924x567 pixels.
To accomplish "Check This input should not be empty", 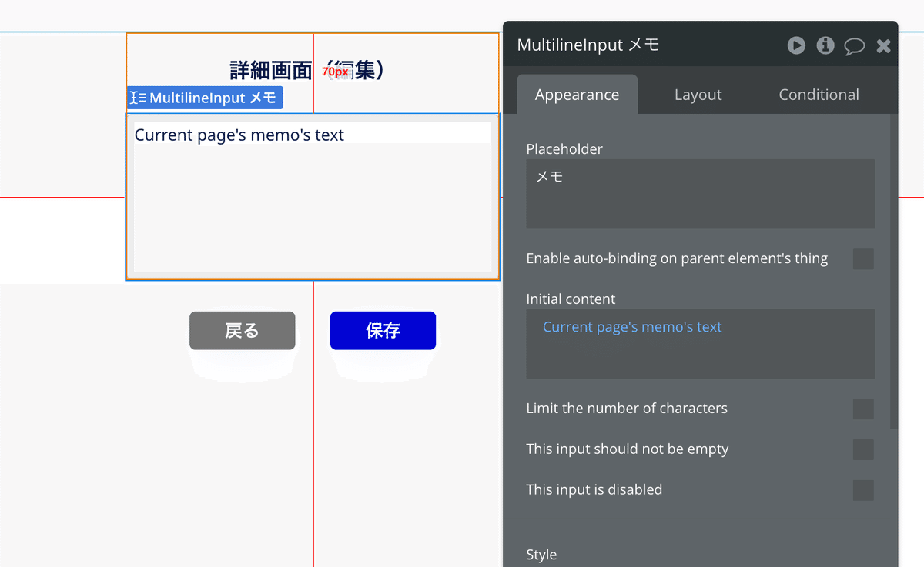I will pyautogui.click(x=863, y=449).
